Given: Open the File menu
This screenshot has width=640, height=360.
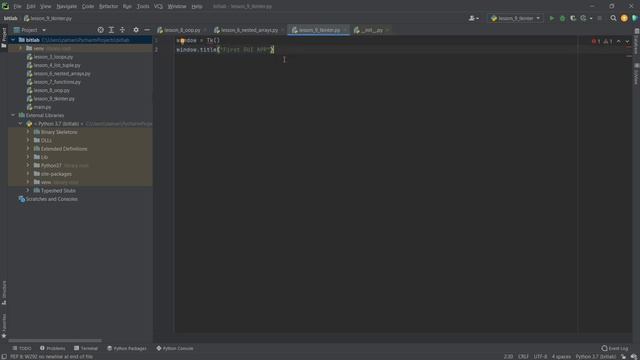Looking at the screenshot, I should 17,6.
